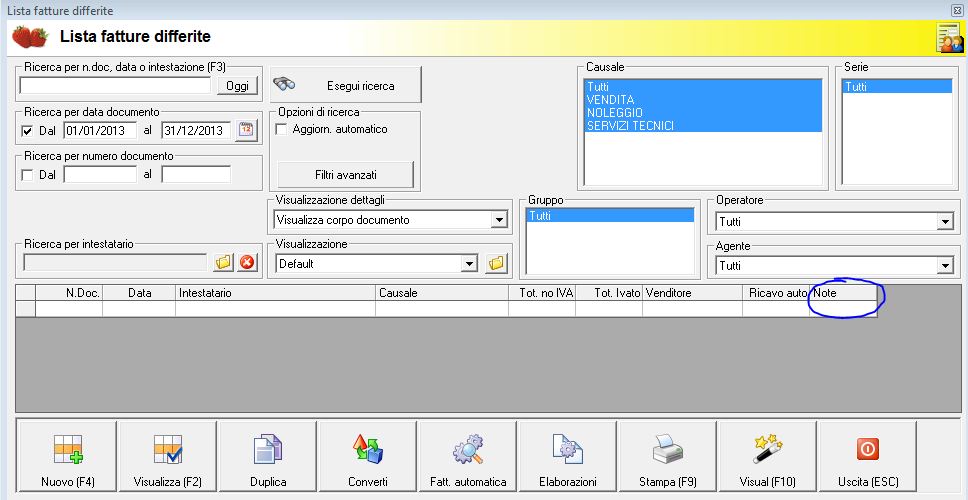
Task: Click the Visualizza (F2) button
Action: 167,456
